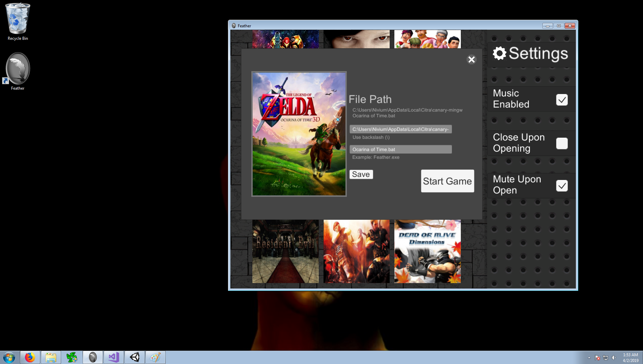Click the Settings gear icon

point(499,53)
